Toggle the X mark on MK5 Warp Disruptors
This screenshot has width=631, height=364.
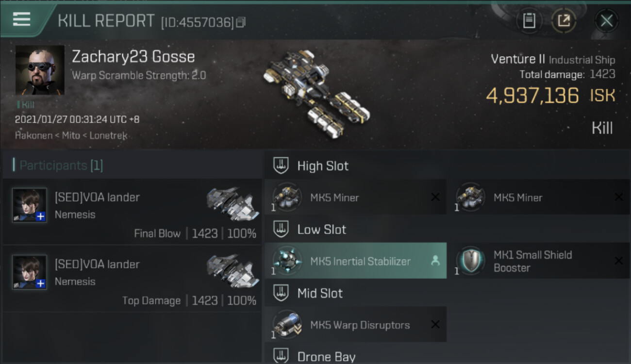tap(435, 324)
